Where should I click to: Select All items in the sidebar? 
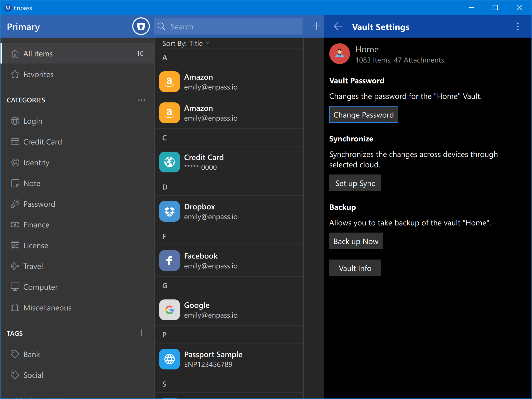point(77,53)
